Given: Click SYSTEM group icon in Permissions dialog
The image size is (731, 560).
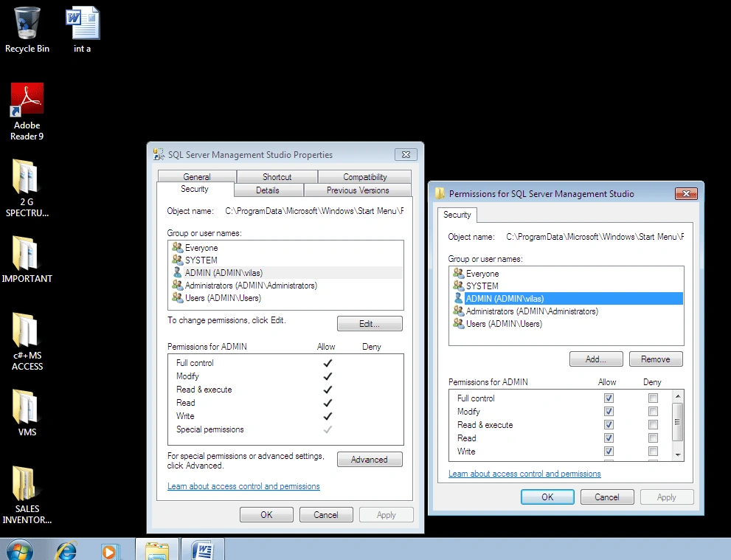Looking at the screenshot, I should [458, 286].
